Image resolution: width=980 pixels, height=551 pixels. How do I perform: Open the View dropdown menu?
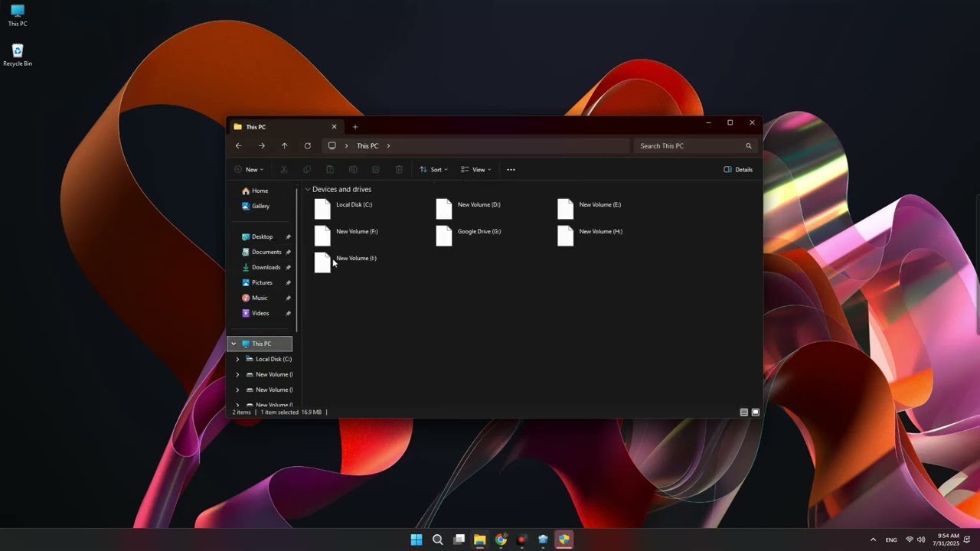click(x=475, y=169)
